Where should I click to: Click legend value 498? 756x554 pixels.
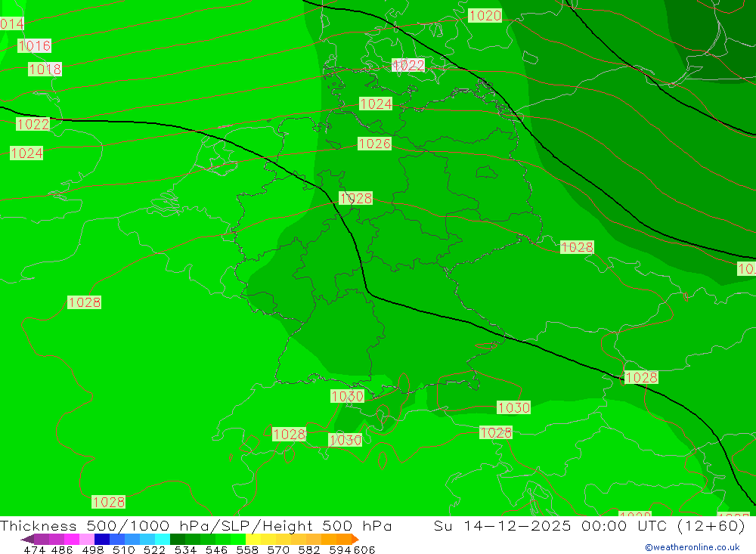pos(93,549)
